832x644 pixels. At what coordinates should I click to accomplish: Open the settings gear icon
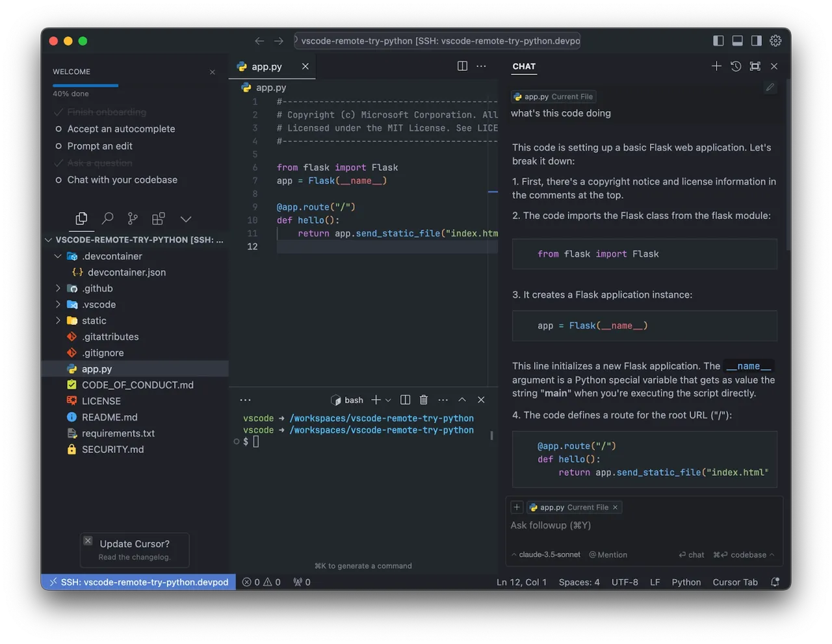[x=775, y=41]
